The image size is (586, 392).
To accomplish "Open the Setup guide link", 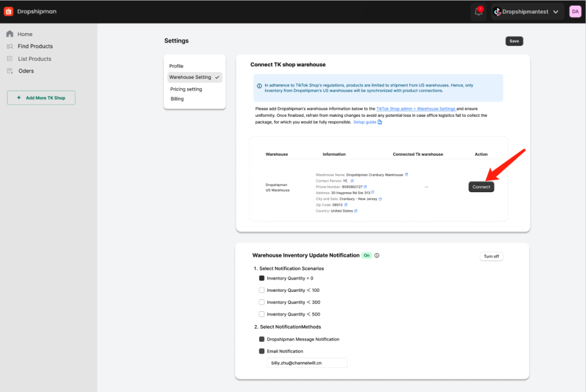I will (365, 122).
